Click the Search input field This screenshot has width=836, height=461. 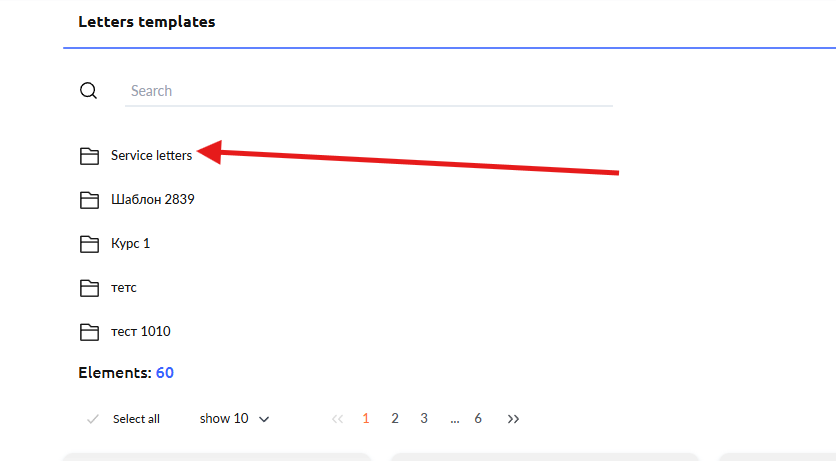(x=368, y=91)
